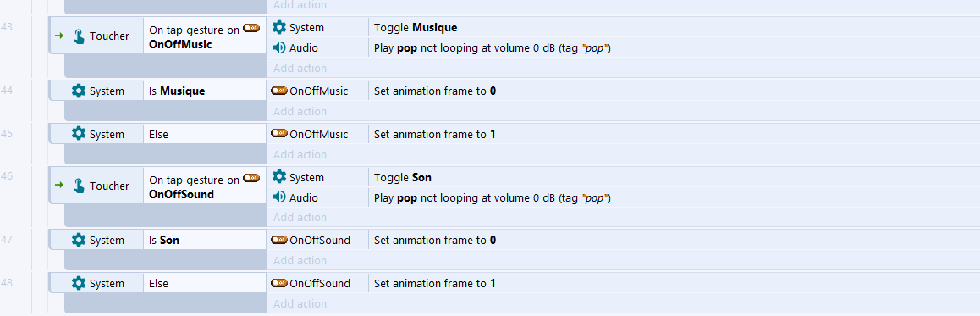The image size is (980, 316).
Task: Click the green trigger arrow on event 43
Action: [x=59, y=36]
